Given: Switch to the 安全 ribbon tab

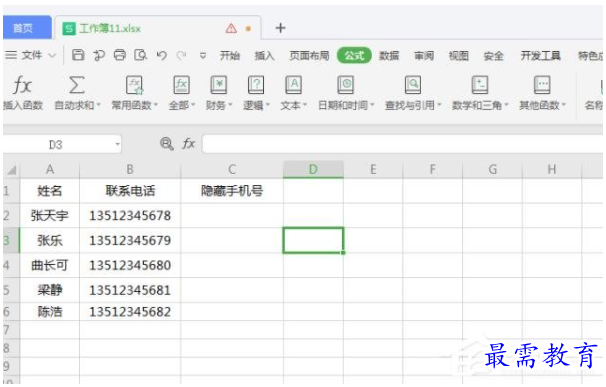Looking at the screenshot, I should (x=494, y=56).
